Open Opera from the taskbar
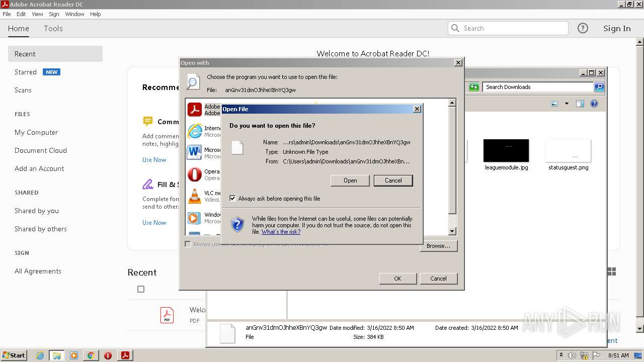Viewport: 644px width, 362px height. (x=108, y=355)
